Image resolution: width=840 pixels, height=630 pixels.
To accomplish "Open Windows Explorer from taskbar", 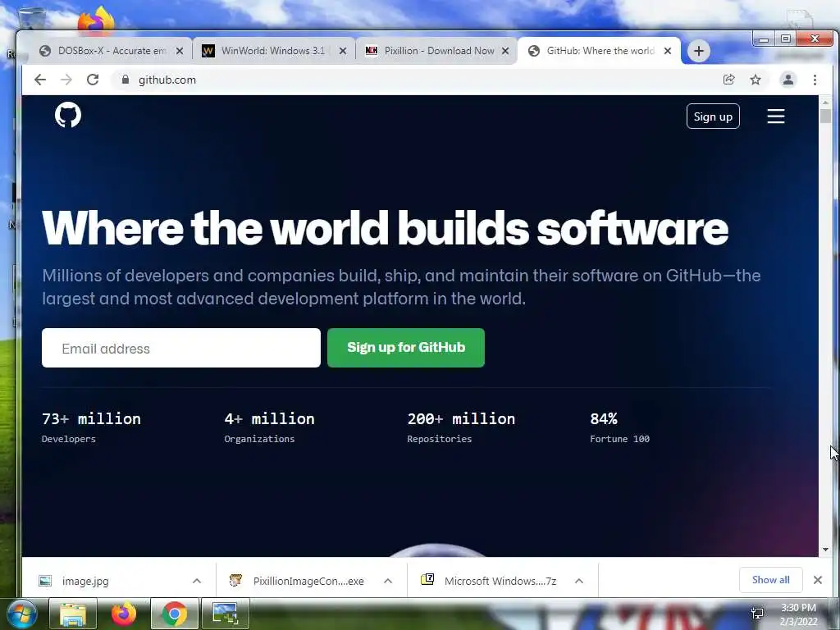I will click(x=73, y=614).
